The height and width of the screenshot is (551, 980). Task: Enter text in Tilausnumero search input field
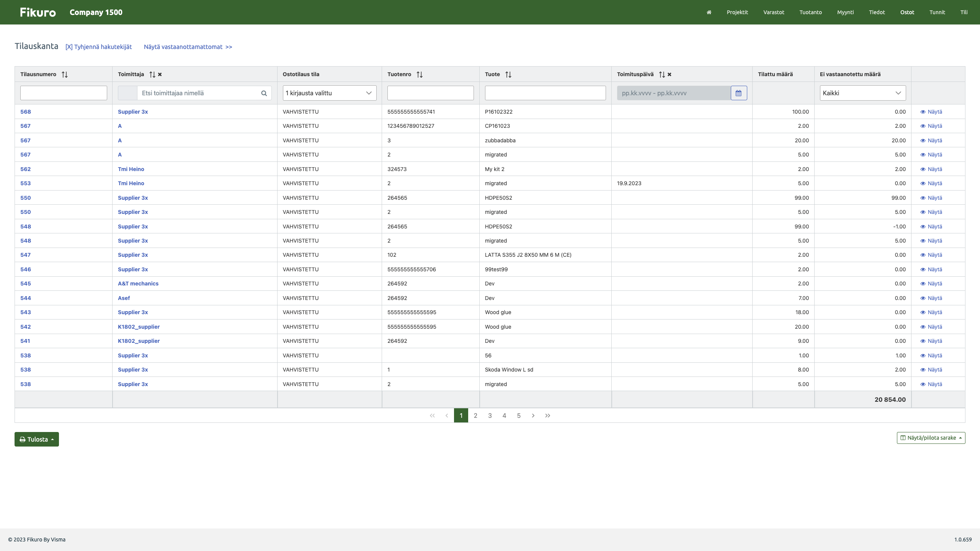tap(63, 93)
